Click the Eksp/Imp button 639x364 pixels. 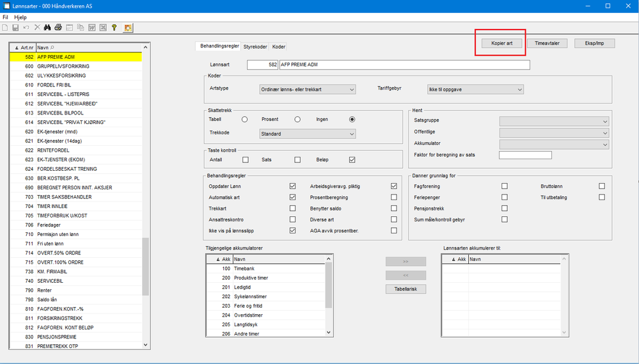click(595, 44)
